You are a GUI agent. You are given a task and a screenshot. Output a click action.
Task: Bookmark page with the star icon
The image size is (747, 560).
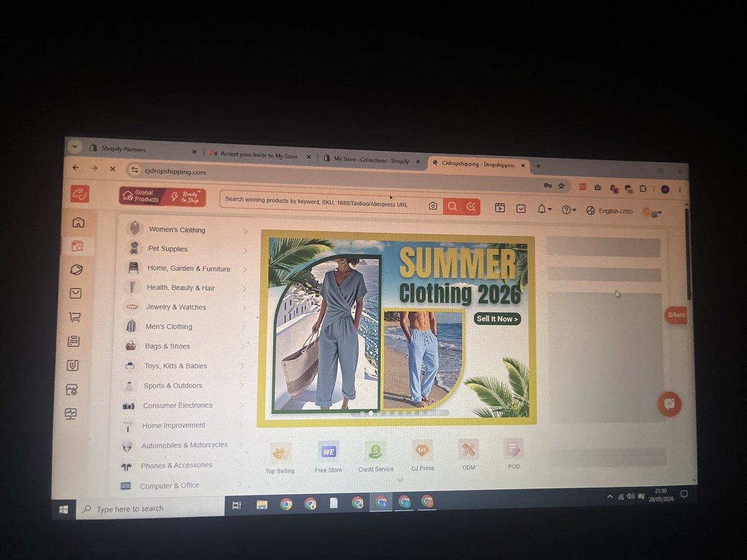(561, 185)
